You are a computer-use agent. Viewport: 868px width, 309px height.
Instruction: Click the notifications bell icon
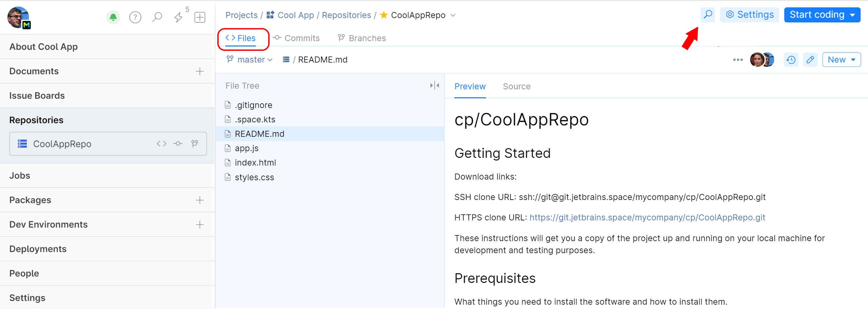[x=113, y=17]
